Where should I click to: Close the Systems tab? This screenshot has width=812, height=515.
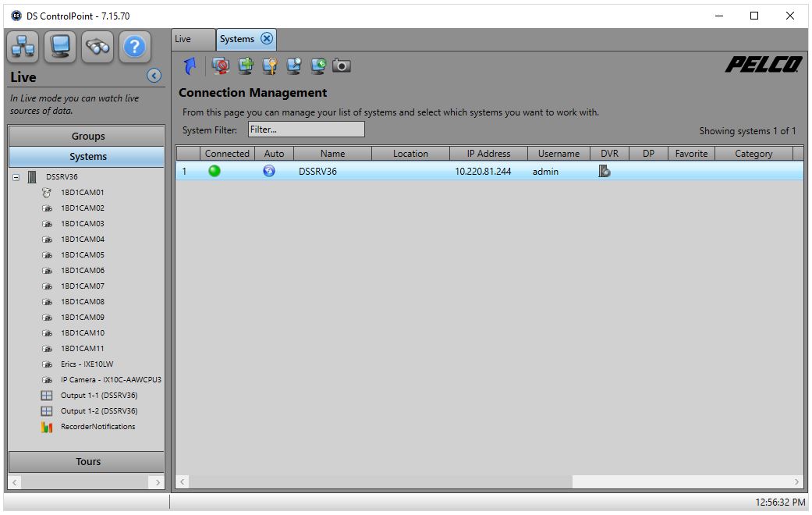pos(267,38)
